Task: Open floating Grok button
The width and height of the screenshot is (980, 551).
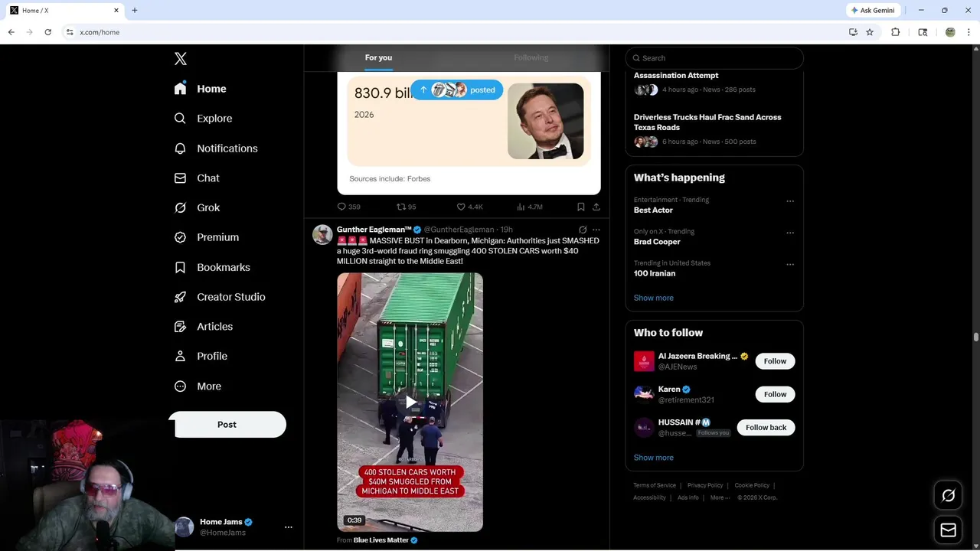Action: (949, 496)
